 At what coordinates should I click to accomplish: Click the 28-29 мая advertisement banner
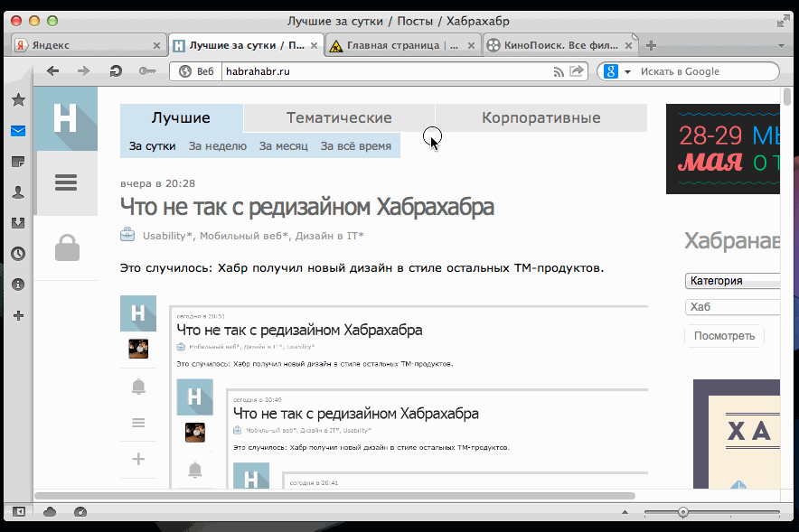pos(722,149)
